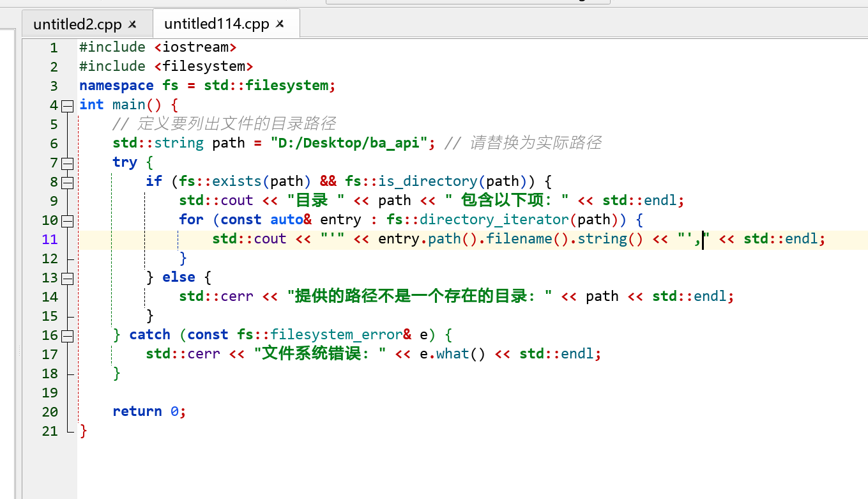The width and height of the screenshot is (868, 499).
Task: Collapse the if statement code fold
Action: click(x=68, y=181)
